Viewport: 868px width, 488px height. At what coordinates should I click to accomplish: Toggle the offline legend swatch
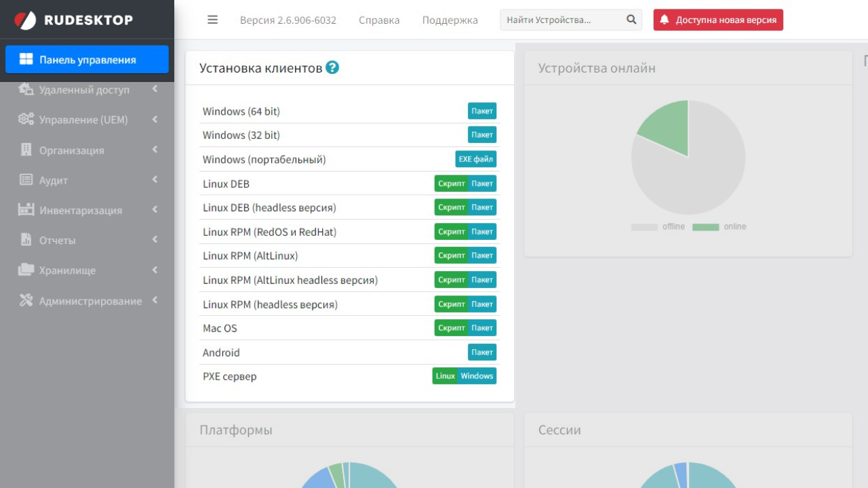pos(644,227)
